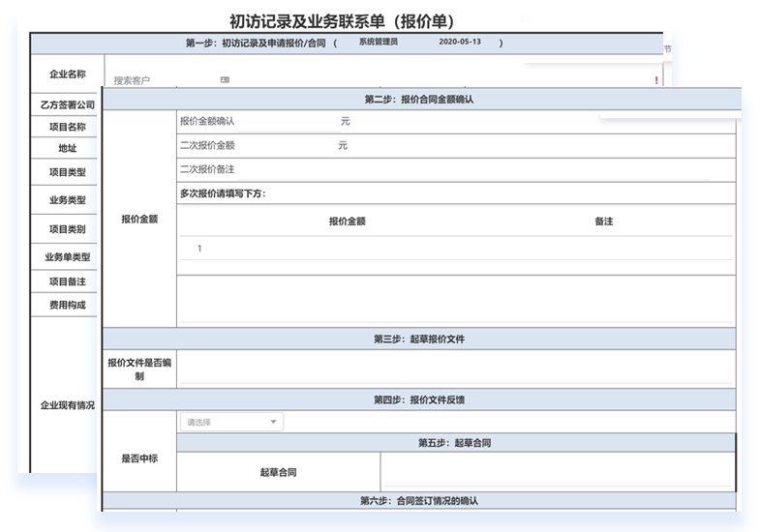Click the 业务单类型 label
The image size is (760, 532).
pos(68,257)
